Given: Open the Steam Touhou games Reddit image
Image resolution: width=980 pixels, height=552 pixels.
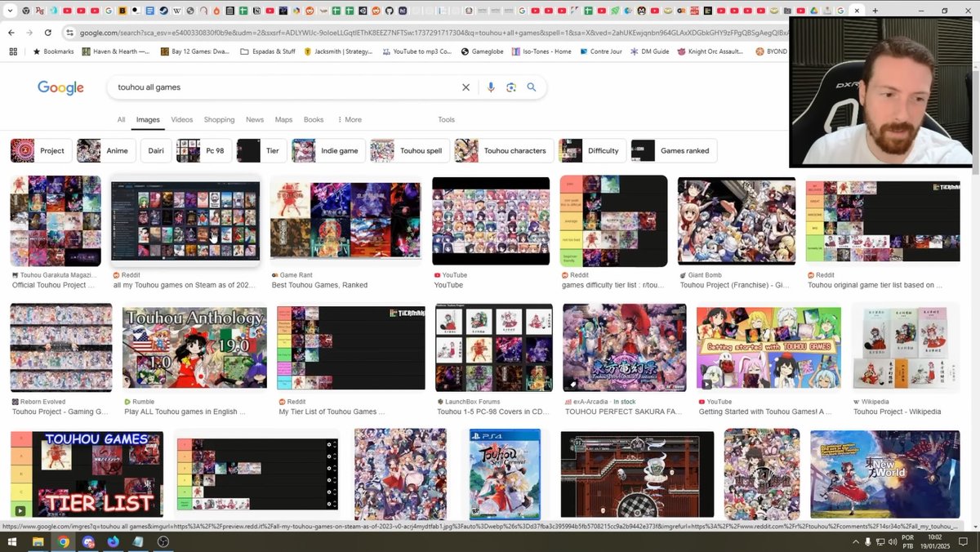Looking at the screenshot, I should pyautogui.click(x=185, y=221).
